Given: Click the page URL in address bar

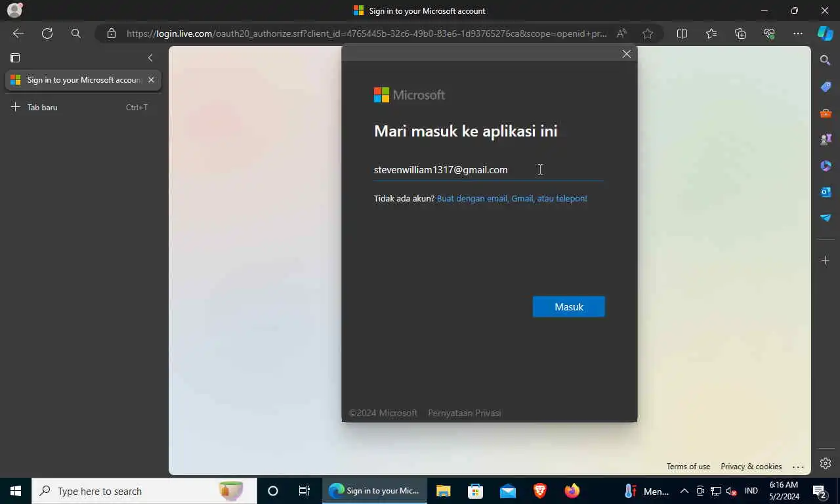Looking at the screenshot, I should (366, 33).
